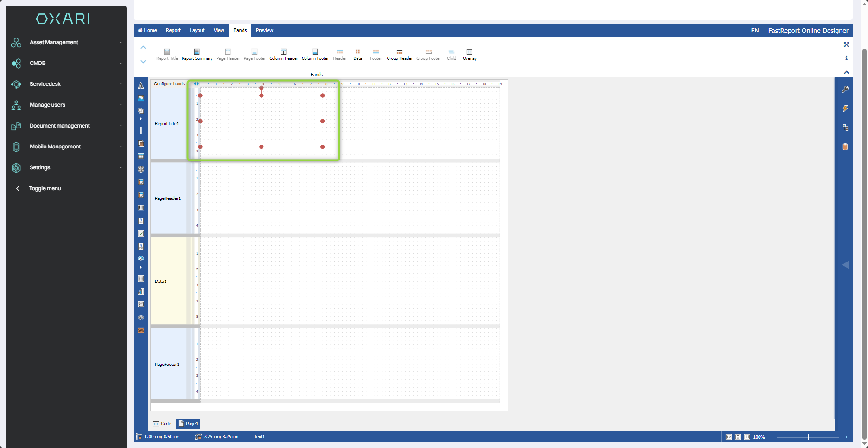Click the EN language button
The image size is (868, 448).
coord(755,31)
